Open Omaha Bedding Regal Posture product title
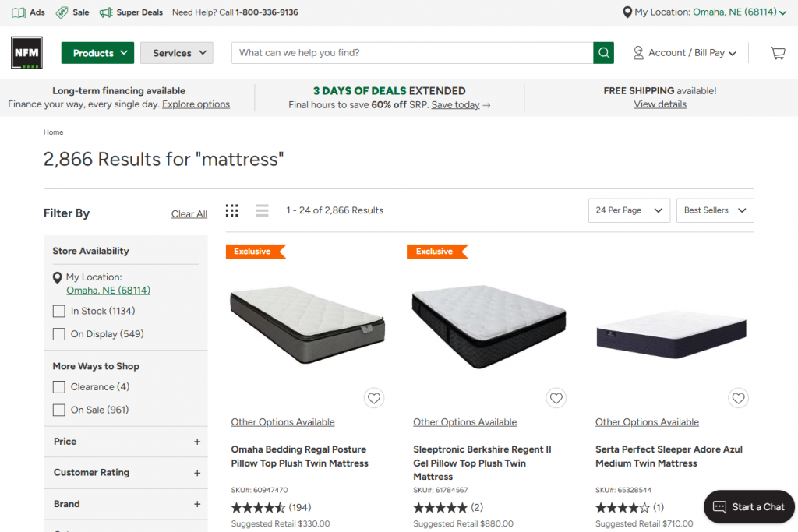The height and width of the screenshot is (532, 798). pos(300,456)
